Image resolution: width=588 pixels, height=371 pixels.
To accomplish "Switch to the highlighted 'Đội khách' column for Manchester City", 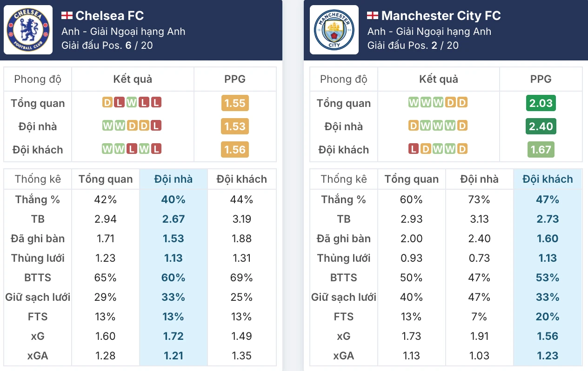I will [x=548, y=179].
